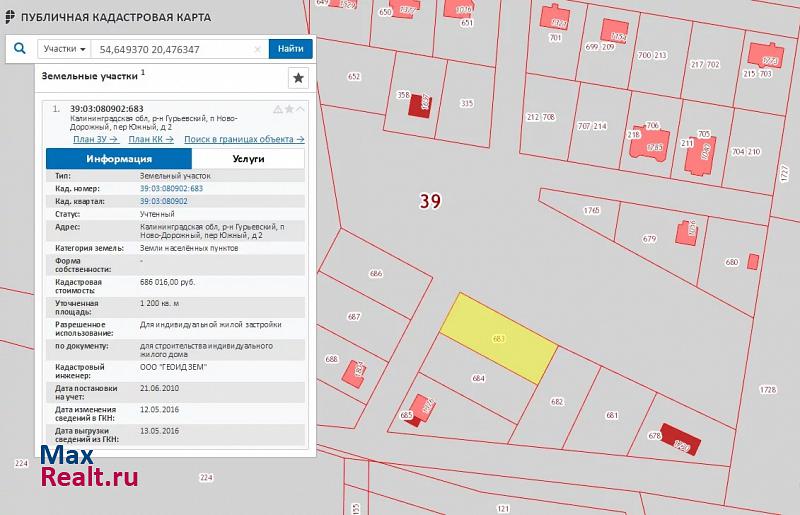Open cadastral number link 39:03:080902:683
The width and height of the screenshot is (800, 515).
coord(171,188)
